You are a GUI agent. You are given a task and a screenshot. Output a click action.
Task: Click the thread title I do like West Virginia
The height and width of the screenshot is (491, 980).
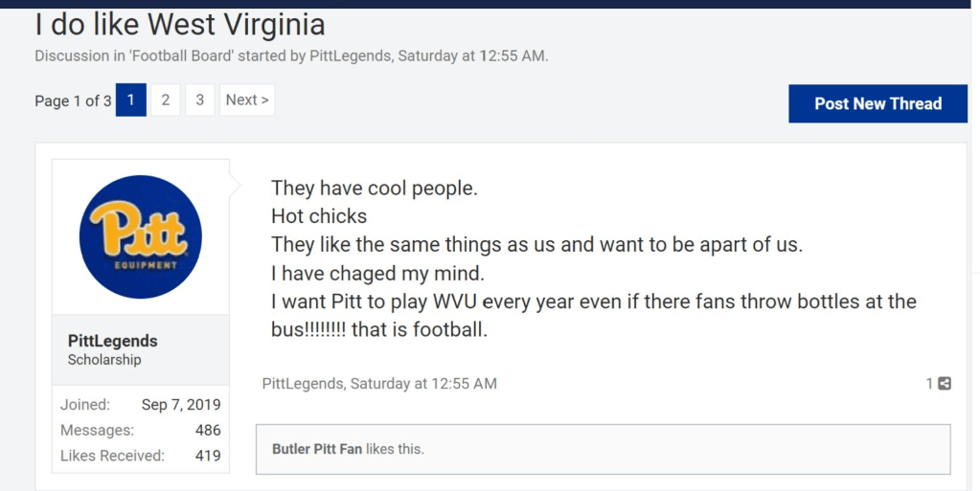click(180, 23)
